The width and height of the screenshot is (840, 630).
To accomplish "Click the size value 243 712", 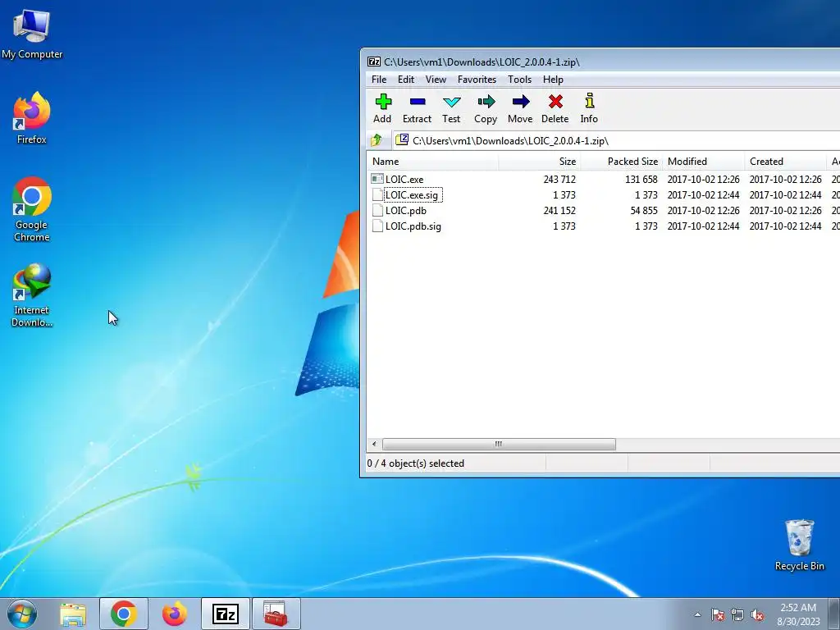I will [559, 180].
